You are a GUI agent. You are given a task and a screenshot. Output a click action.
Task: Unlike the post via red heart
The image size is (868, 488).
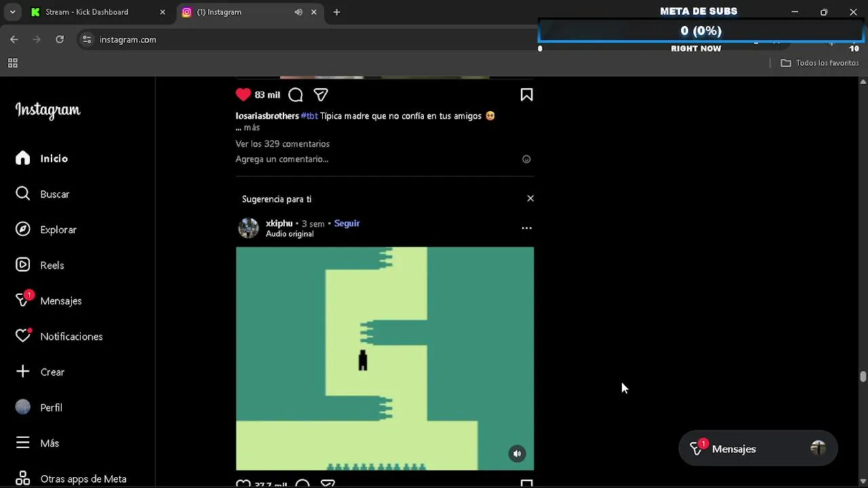point(243,95)
